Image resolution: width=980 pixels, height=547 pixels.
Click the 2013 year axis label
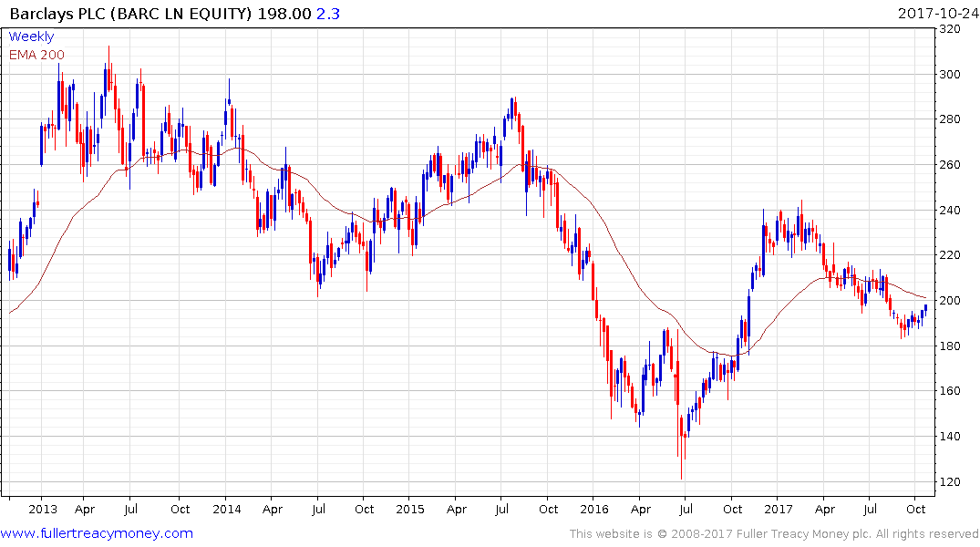(43, 509)
